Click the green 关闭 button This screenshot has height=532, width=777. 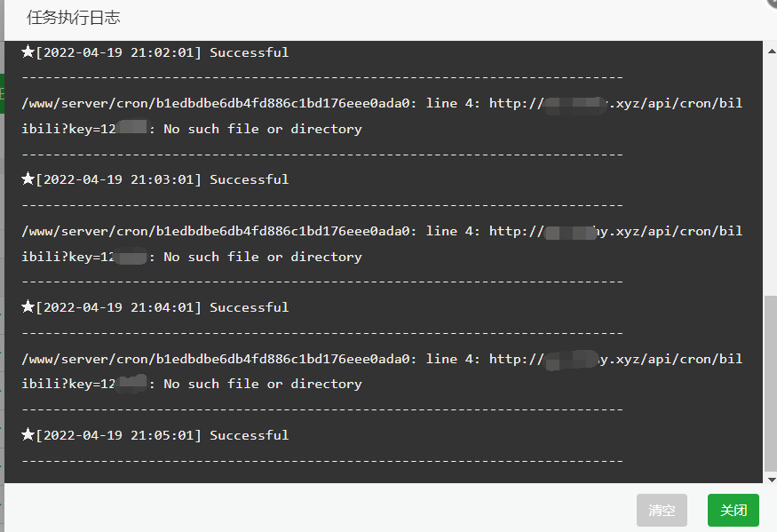[733, 510]
